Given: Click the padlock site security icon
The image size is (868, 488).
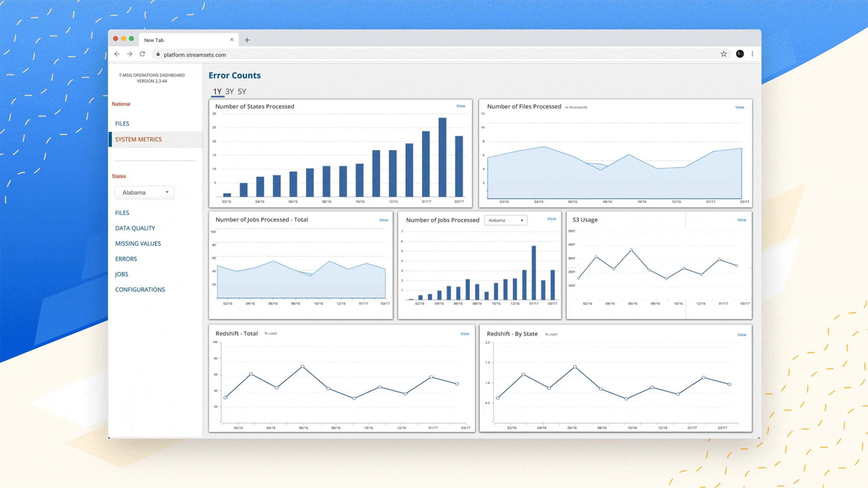Looking at the screenshot, I should [x=158, y=55].
